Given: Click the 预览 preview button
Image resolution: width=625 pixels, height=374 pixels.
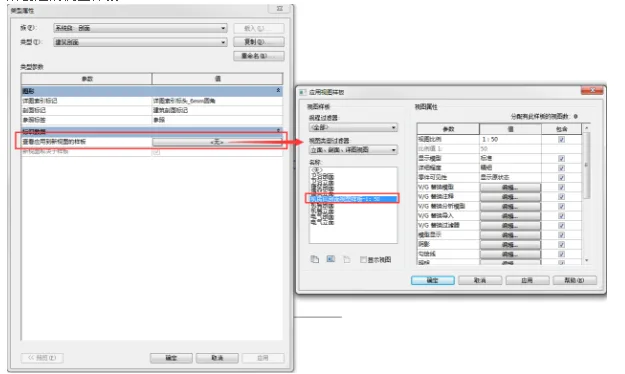Looking at the screenshot, I should (42, 358).
